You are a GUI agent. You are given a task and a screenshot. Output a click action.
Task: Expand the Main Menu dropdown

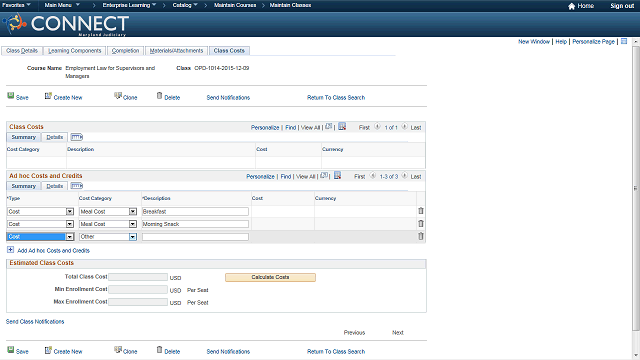62,5
